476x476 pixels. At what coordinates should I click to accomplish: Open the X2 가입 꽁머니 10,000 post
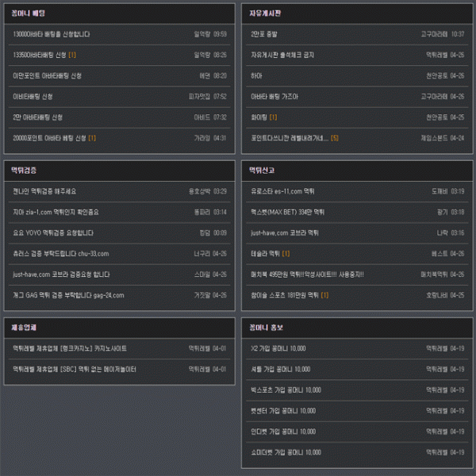coord(278,348)
